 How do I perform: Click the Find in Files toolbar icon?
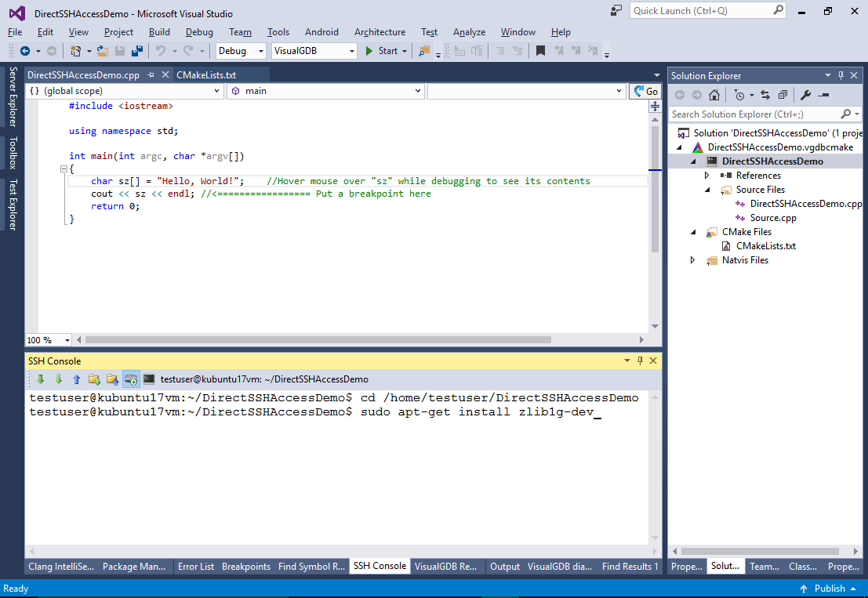point(424,51)
